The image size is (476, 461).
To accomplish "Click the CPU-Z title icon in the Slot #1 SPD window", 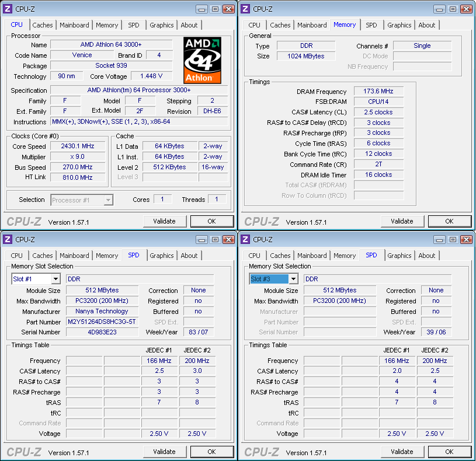I will click(8, 239).
